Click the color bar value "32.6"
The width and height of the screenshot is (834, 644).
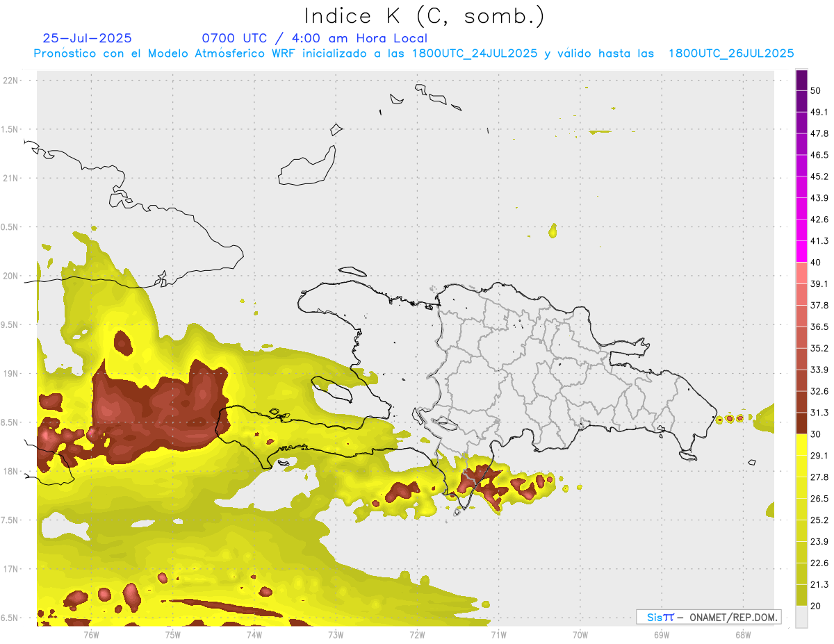point(819,391)
